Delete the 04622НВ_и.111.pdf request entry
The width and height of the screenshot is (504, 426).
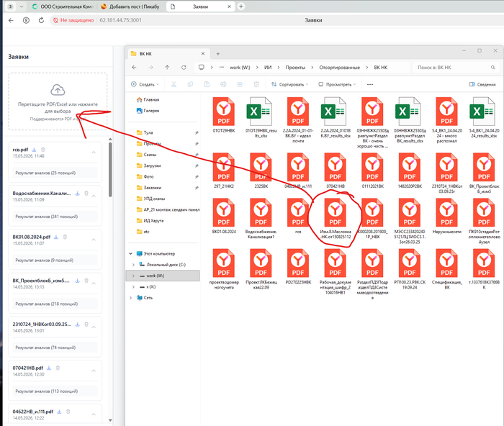[68, 412]
